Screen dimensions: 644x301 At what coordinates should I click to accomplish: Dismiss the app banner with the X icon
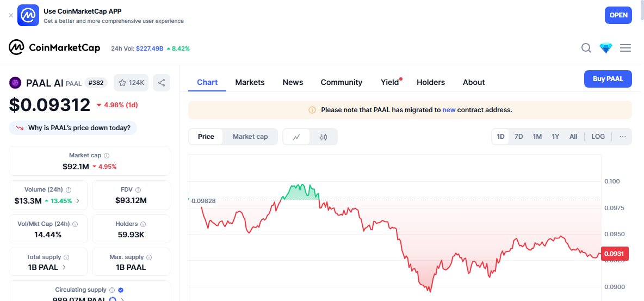click(x=11, y=15)
